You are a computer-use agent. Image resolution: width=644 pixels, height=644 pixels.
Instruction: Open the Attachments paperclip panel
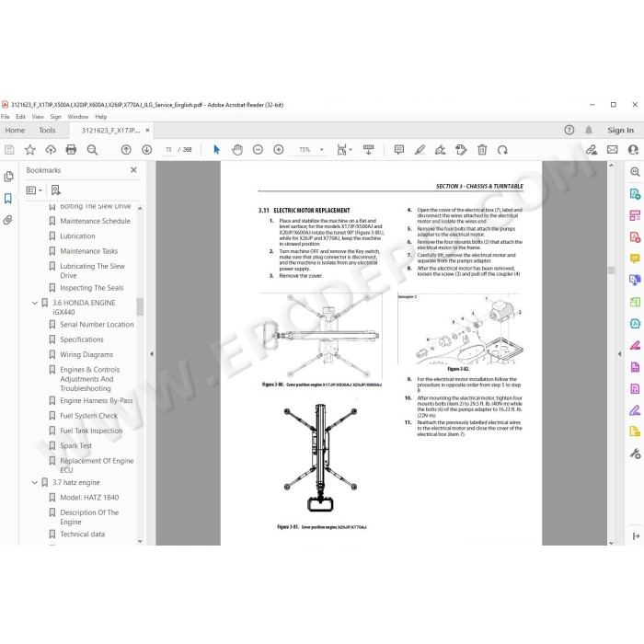click(8, 220)
